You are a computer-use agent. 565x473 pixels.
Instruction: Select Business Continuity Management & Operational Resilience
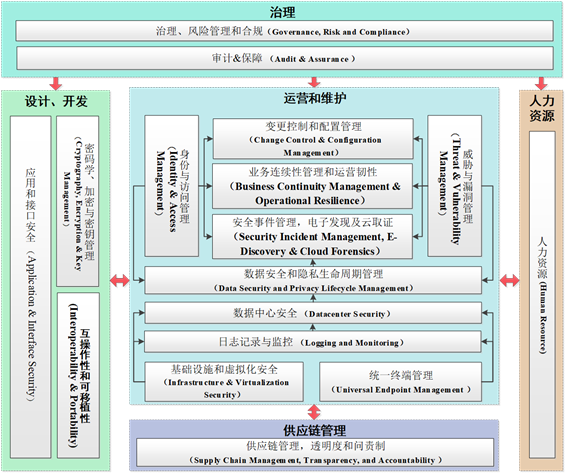tap(312, 186)
